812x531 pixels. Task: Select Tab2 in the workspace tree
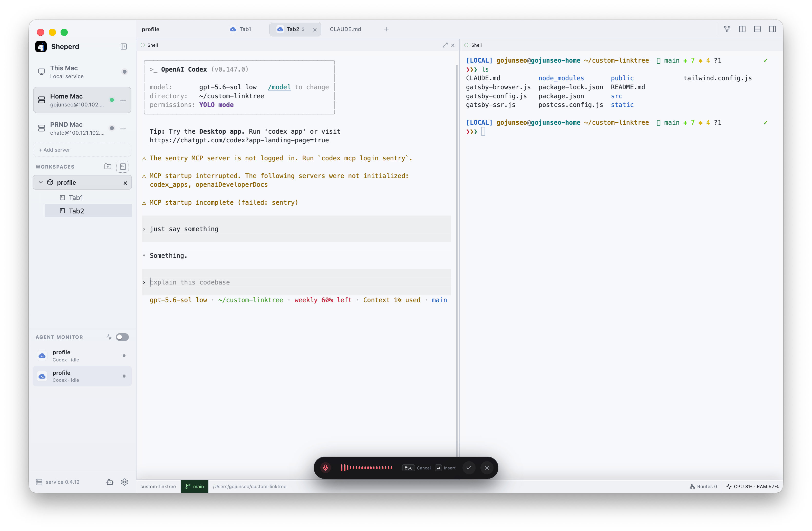coord(88,211)
